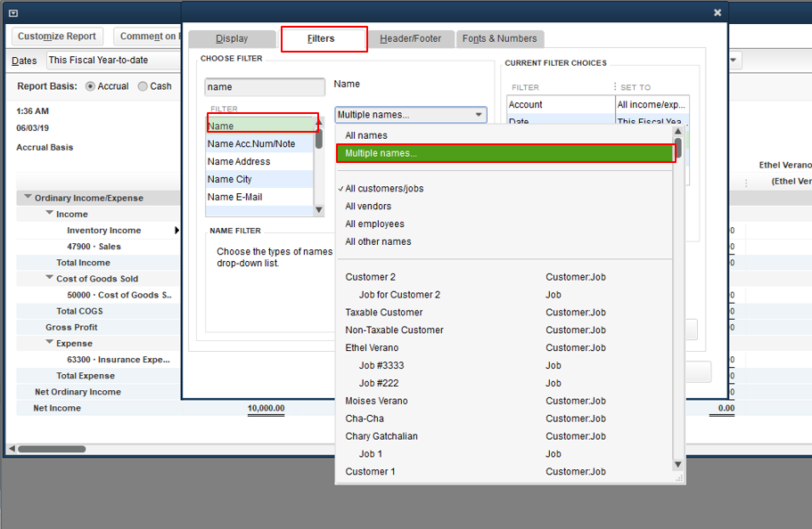Select Job #222 entry
Viewport: 812px width, 529px height.
[504, 383]
